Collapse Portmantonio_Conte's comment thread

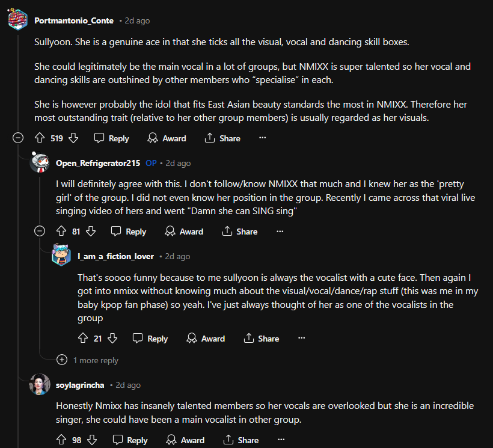18,138
